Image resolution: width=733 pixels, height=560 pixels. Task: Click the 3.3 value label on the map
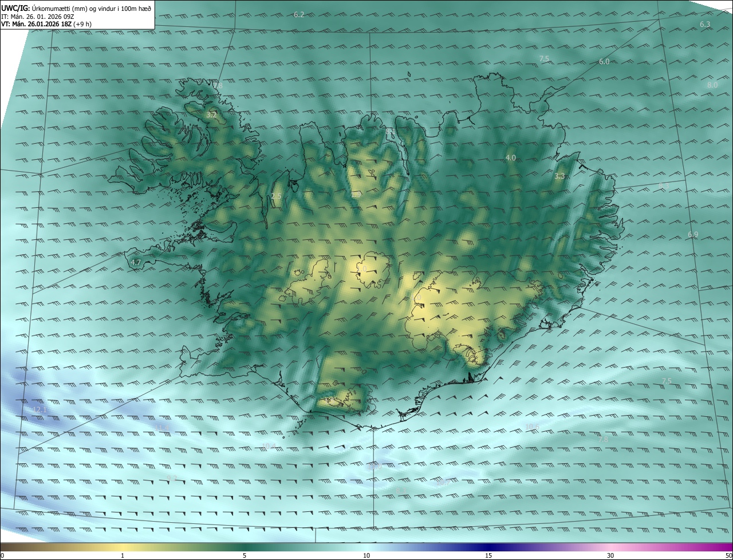pos(560,176)
